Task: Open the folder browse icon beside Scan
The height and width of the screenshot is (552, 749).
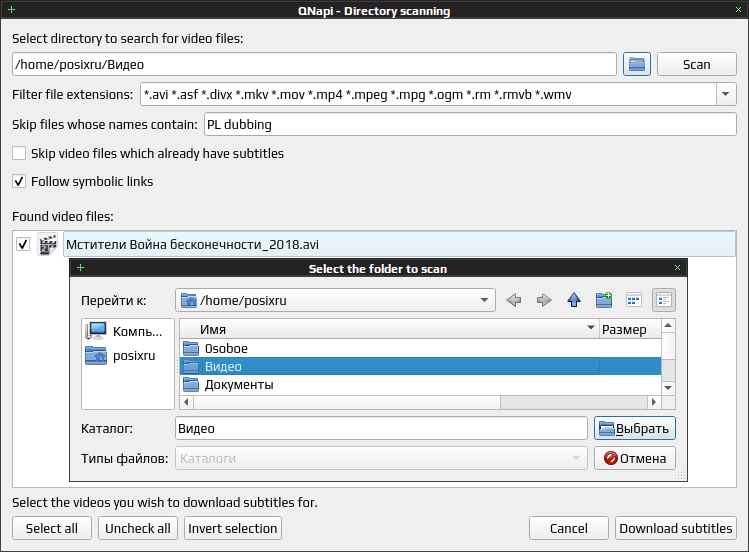Action: (637, 64)
